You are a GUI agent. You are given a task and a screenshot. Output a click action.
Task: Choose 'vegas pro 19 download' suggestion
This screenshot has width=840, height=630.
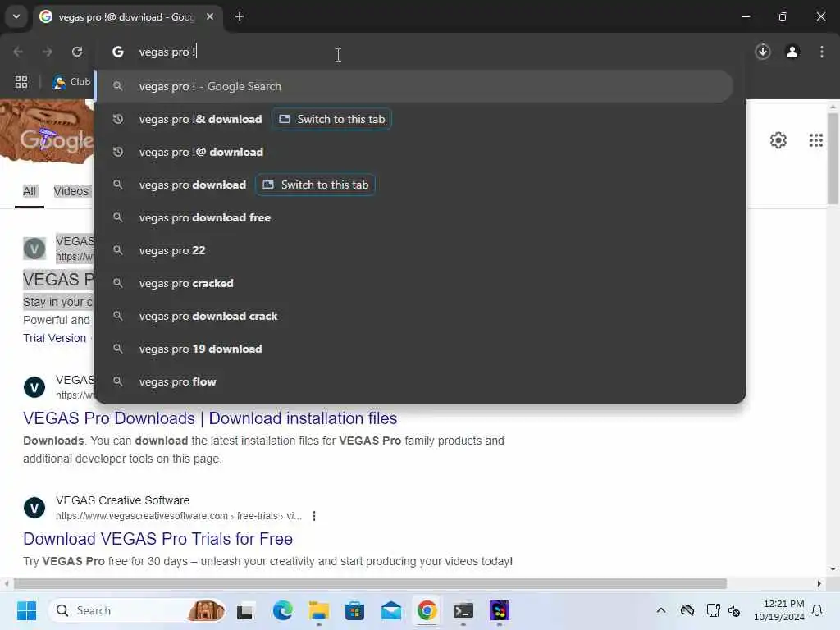420,349
